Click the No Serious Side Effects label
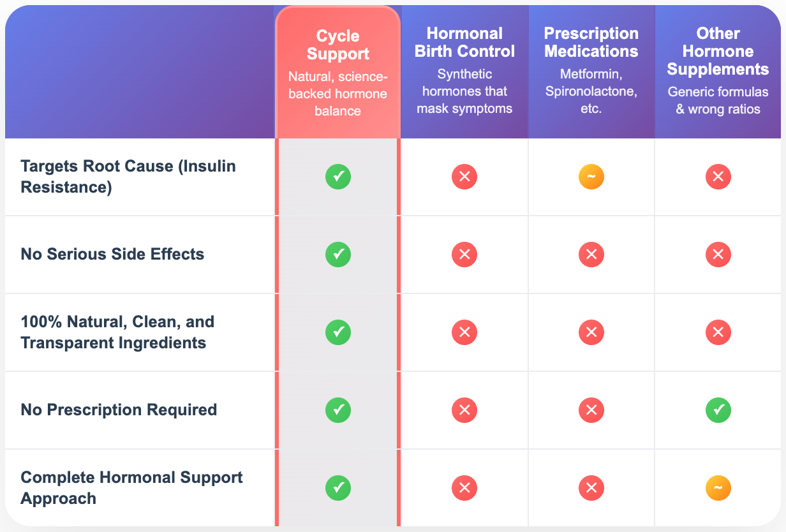Image resolution: width=786 pixels, height=532 pixels. pyautogui.click(x=112, y=255)
